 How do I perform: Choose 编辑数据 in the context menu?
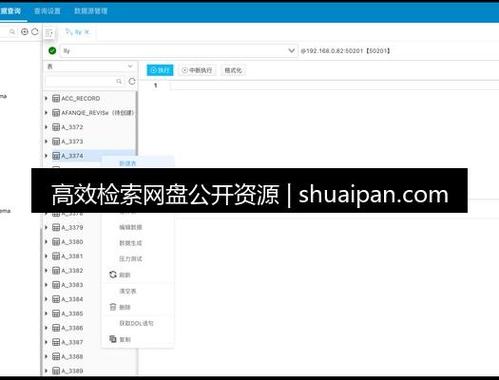click(131, 227)
